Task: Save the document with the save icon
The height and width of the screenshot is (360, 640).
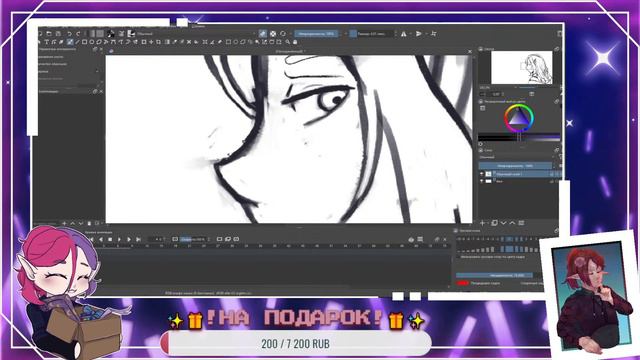Action: (x=58, y=33)
